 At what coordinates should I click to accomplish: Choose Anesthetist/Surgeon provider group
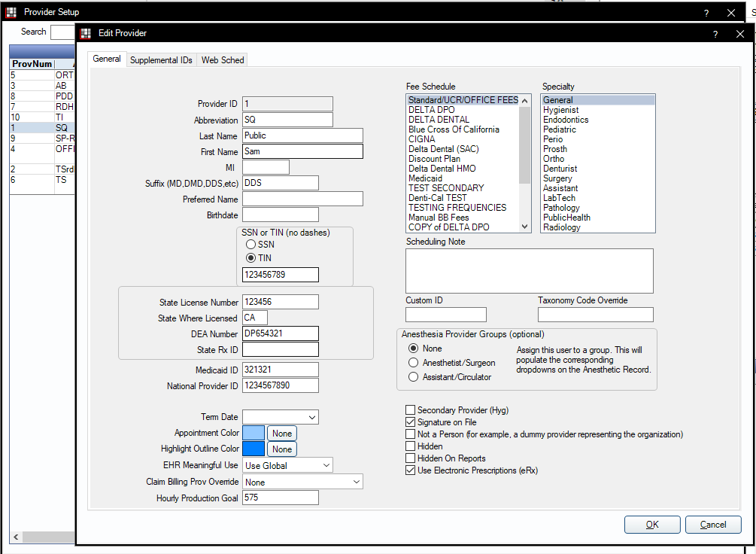pyautogui.click(x=413, y=363)
